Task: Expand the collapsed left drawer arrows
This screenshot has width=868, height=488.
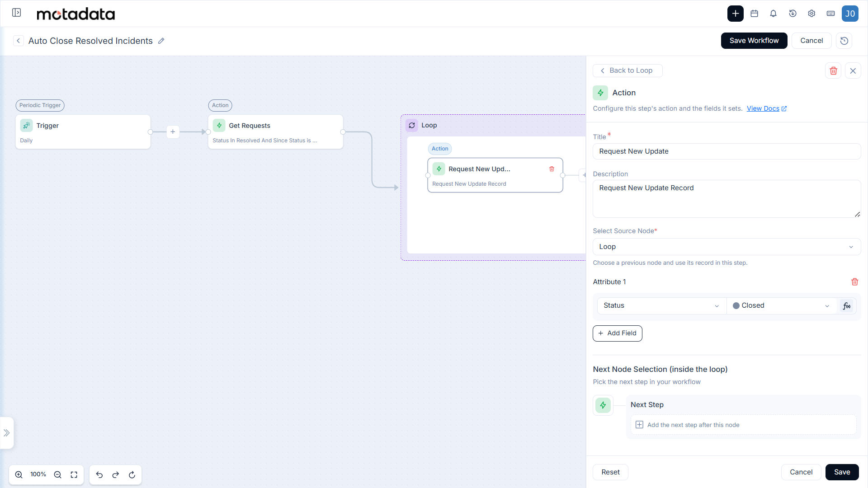Action: click(x=7, y=433)
